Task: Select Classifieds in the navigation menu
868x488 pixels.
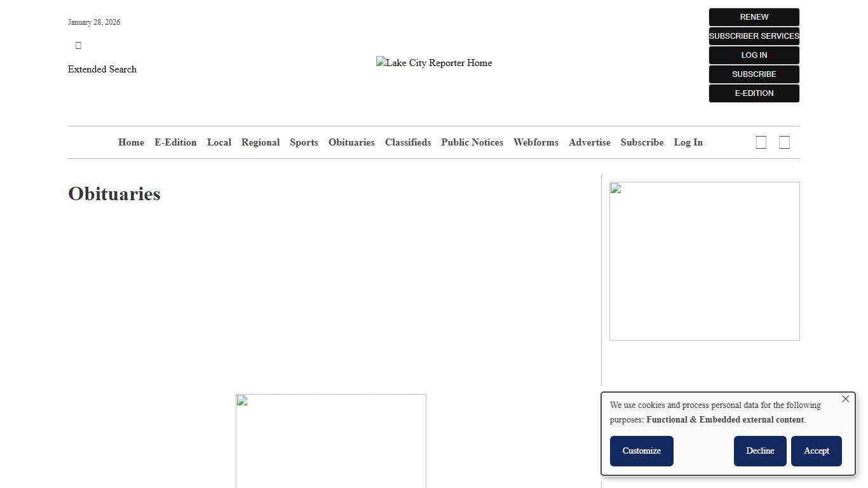Action: click(x=408, y=142)
